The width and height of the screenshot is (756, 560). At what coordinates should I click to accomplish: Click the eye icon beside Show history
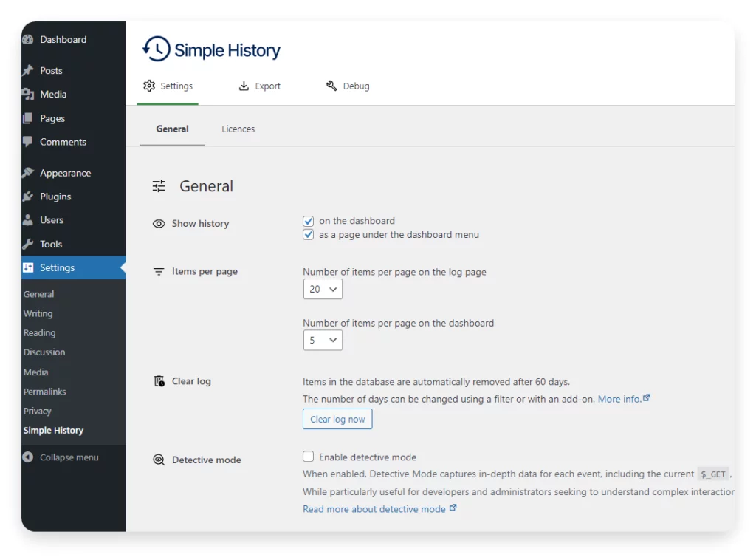pos(159,224)
